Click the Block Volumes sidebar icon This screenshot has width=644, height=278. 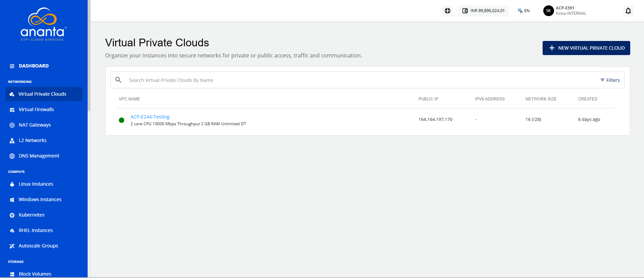(x=12, y=274)
